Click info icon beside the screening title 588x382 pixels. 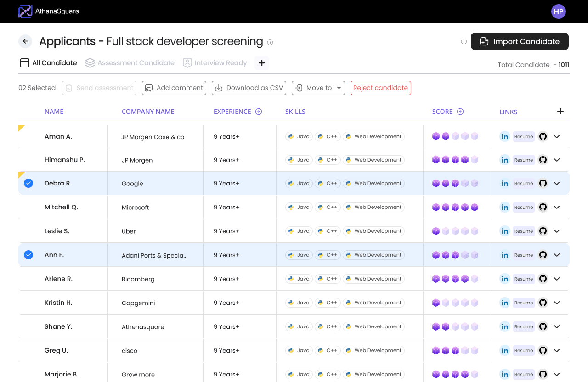(x=270, y=42)
